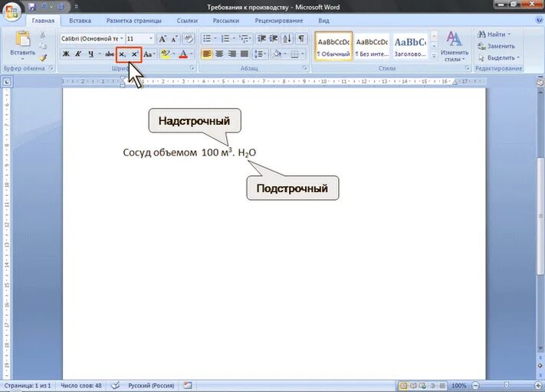Viewport: 545px width, 392px height.
Task: Open Word help with the question icon
Action: (539, 21)
